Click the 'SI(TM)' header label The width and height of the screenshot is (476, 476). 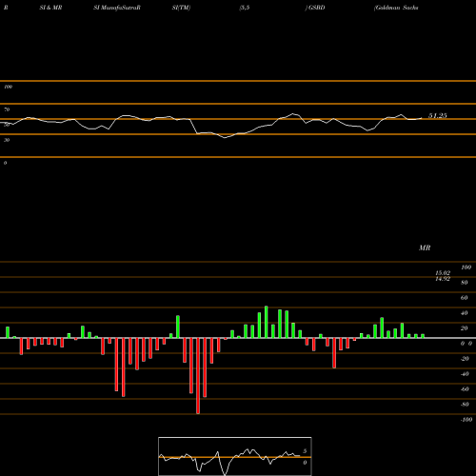(181, 8)
